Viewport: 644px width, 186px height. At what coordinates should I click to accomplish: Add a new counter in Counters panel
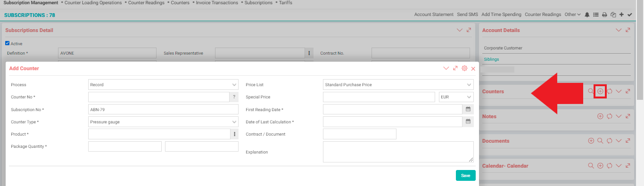[x=600, y=91]
